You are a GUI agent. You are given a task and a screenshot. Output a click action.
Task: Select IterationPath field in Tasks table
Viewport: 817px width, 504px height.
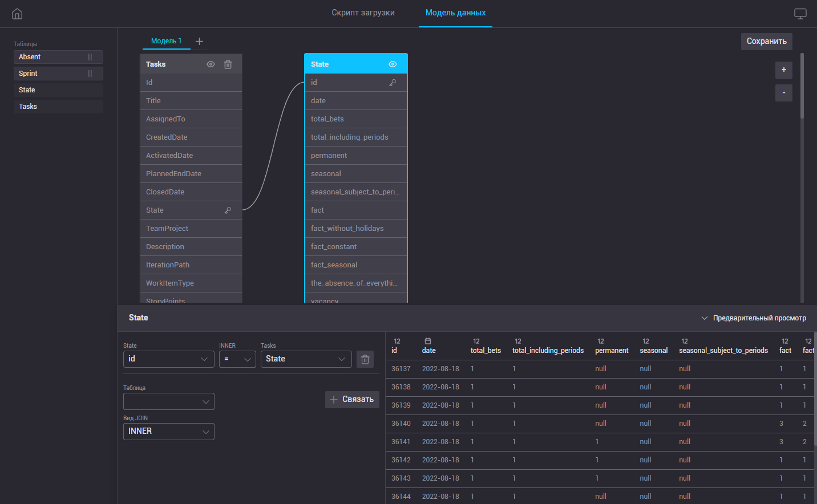[x=191, y=265]
